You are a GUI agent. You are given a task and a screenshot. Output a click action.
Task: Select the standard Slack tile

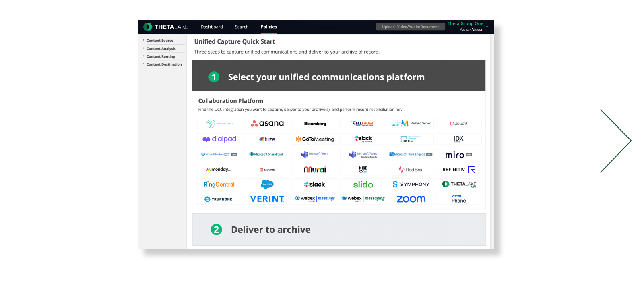(x=315, y=185)
